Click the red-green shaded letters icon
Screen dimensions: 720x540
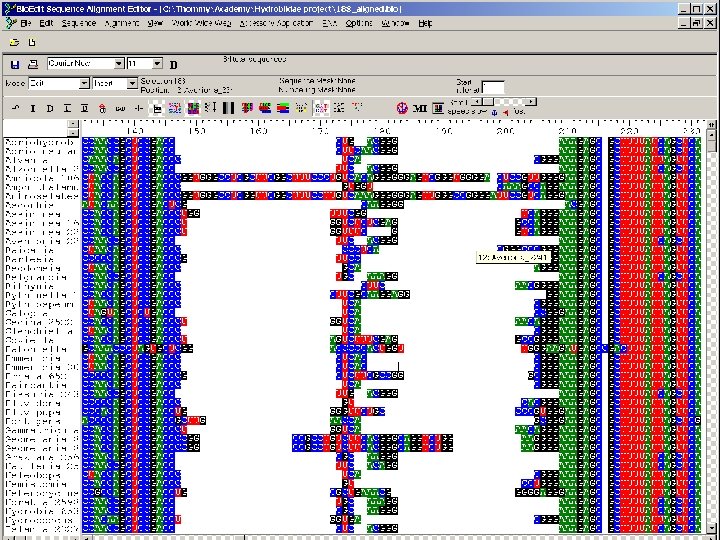[x=248, y=108]
